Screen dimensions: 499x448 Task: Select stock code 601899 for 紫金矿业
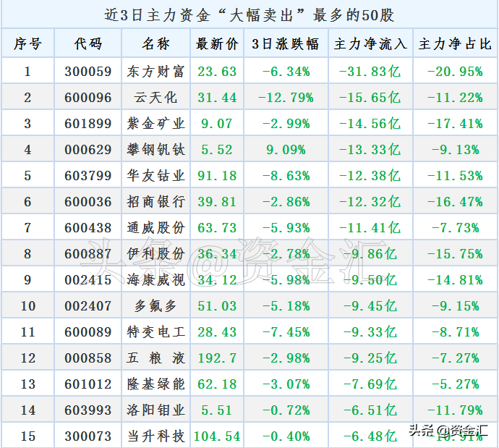click(88, 124)
